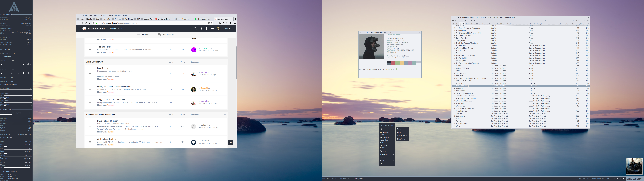Skip to previous track in Audacious
This screenshot has width=644, height=181.
(465, 21)
